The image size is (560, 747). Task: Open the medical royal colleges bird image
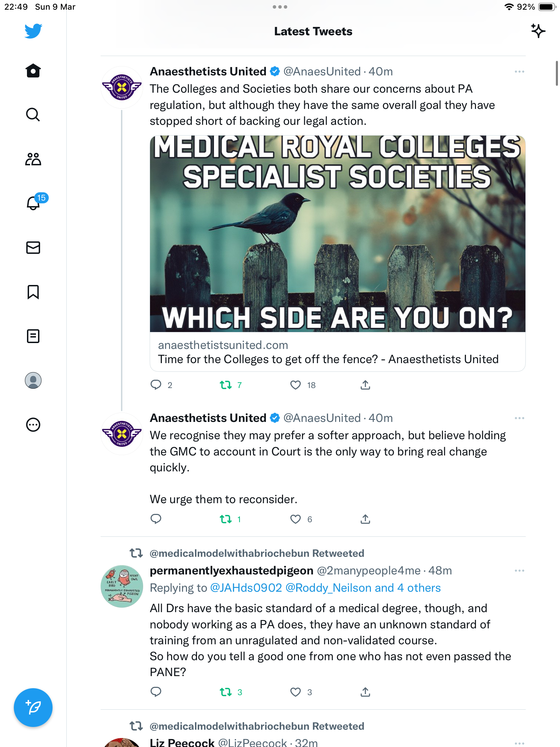point(338,234)
